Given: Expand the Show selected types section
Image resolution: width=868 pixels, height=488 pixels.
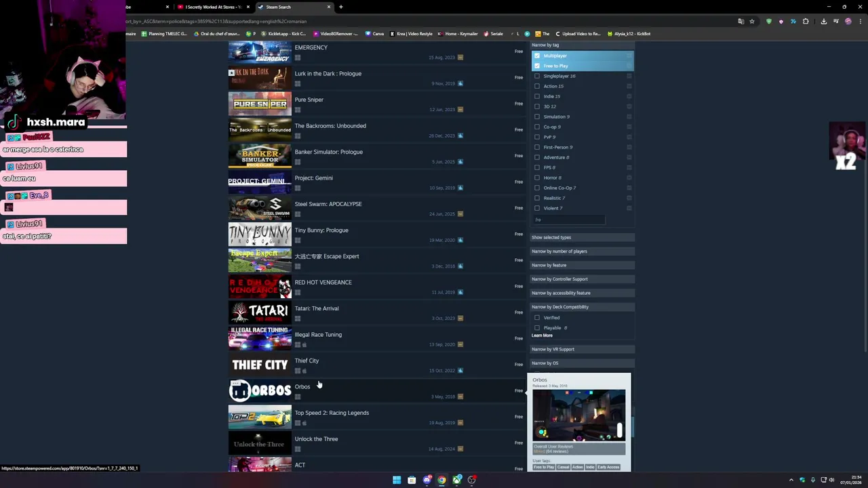Looking at the screenshot, I should (582, 237).
